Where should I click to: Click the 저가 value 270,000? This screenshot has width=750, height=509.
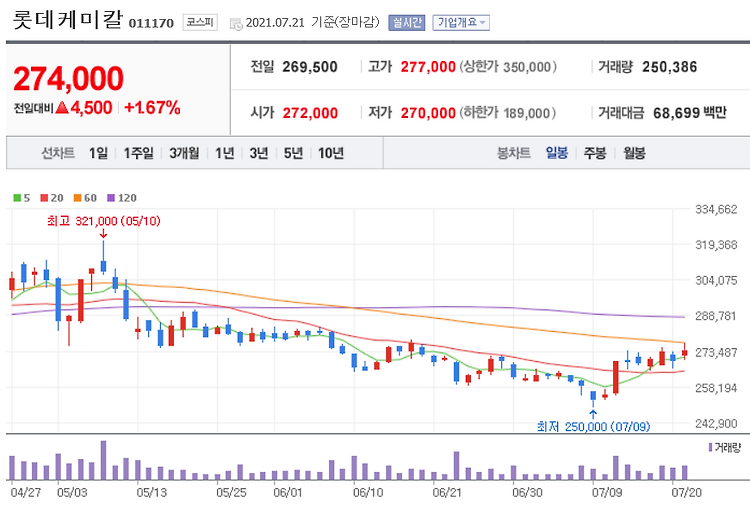(x=428, y=113)
